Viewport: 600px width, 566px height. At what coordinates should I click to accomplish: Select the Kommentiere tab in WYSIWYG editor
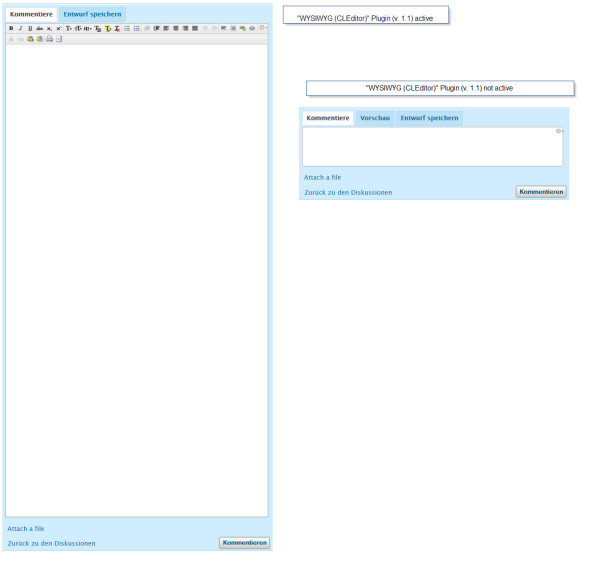pos(31,15)
